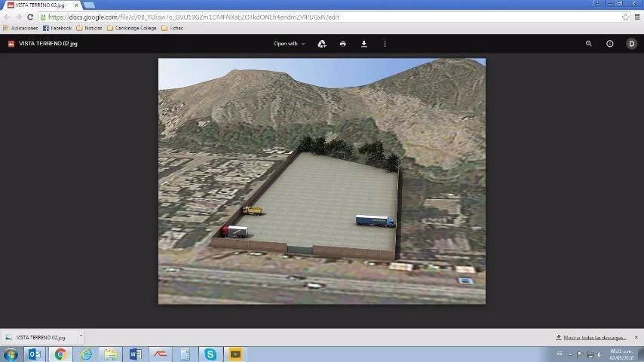
Task: Open the downloaded file's options arrow
Action: (x=81, y=337)
